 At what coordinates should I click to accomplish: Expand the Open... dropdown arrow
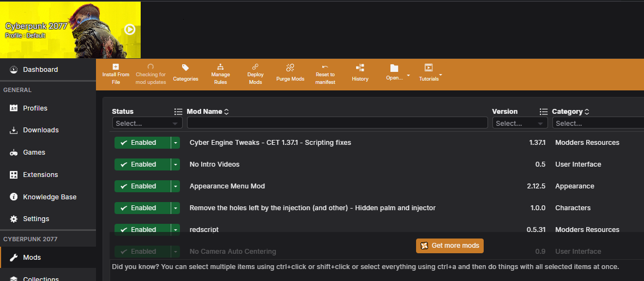tap(408, 76)
